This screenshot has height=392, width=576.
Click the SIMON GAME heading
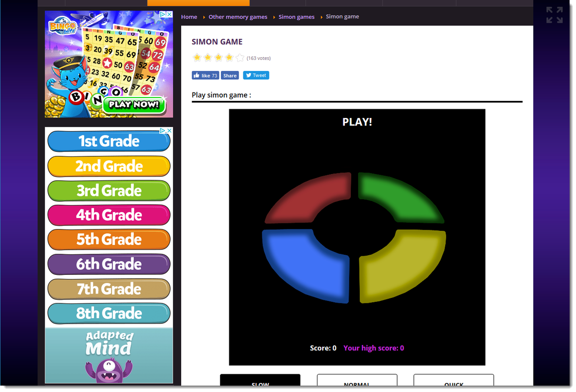[217, 42]
